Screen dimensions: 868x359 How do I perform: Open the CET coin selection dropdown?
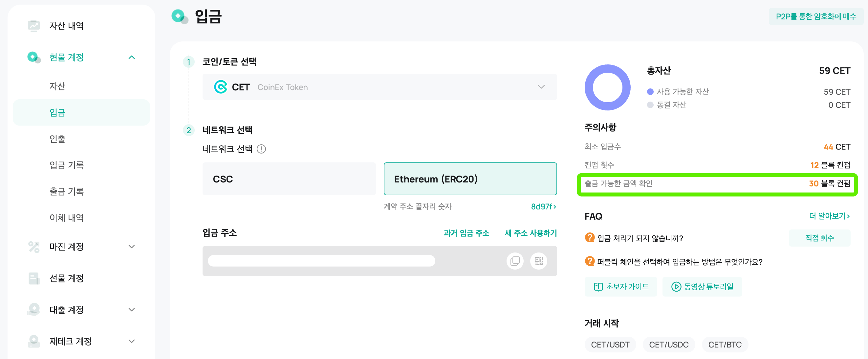[380, 87]
